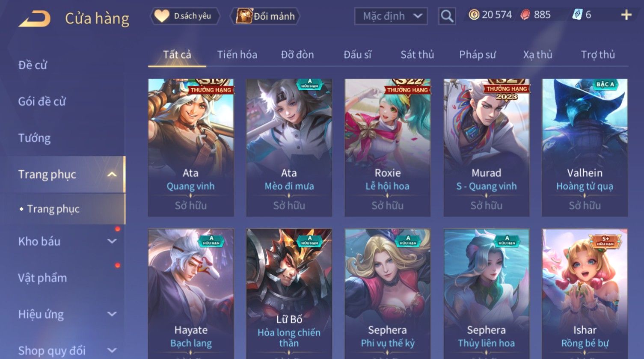Screen dimensions: 644x359
Task: Click the red ruby currency icon
Action: (x=525, y=15)
